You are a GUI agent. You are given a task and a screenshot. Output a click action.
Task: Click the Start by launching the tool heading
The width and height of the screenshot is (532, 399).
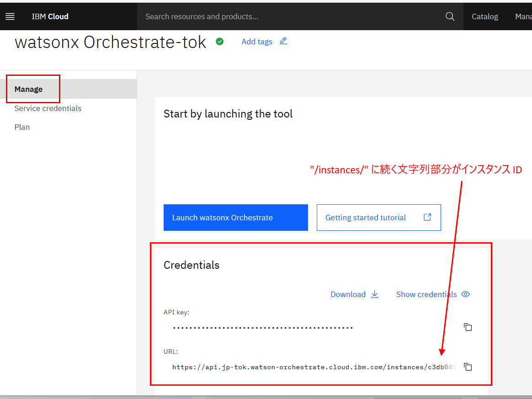pyautogui.click(x=228, y=114)
